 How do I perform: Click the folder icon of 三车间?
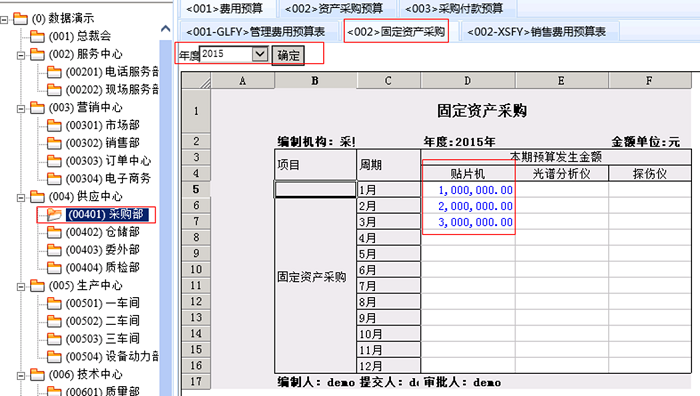click(x=54, y=339)
